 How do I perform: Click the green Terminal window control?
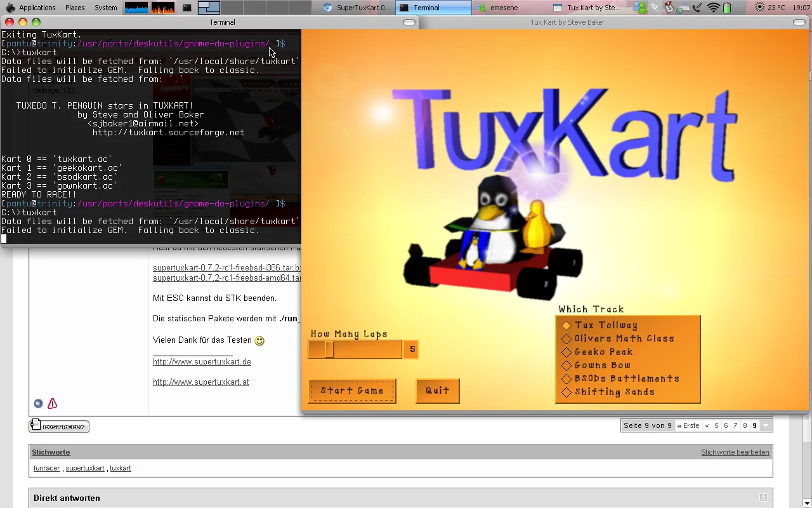coord(36,22)
